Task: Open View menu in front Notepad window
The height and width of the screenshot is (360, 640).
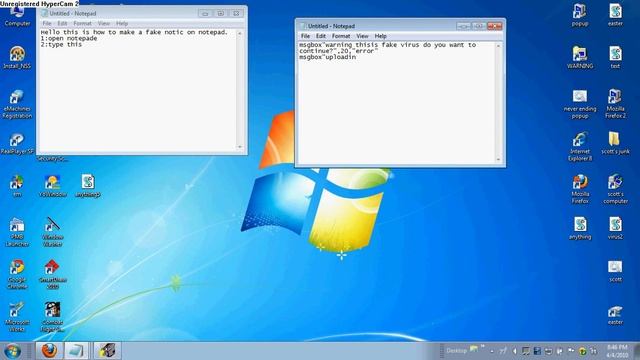Action: point(362,36)
